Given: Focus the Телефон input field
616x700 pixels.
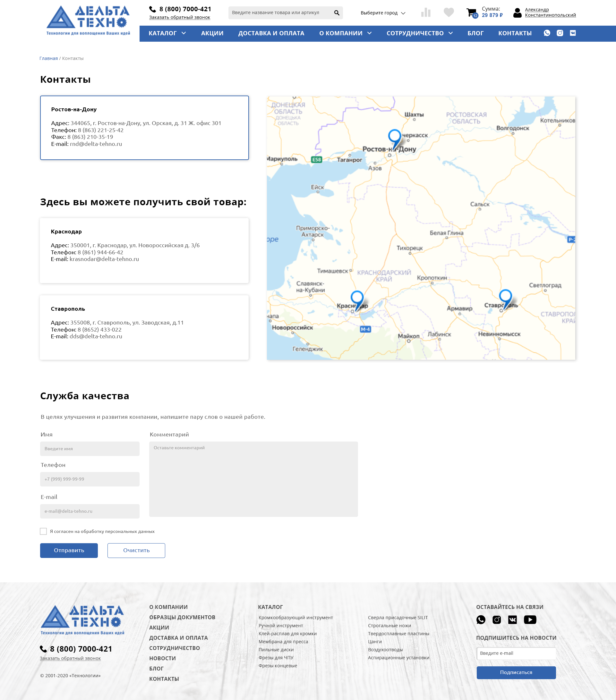Looking at the screenshot, I should click(90, 479).
